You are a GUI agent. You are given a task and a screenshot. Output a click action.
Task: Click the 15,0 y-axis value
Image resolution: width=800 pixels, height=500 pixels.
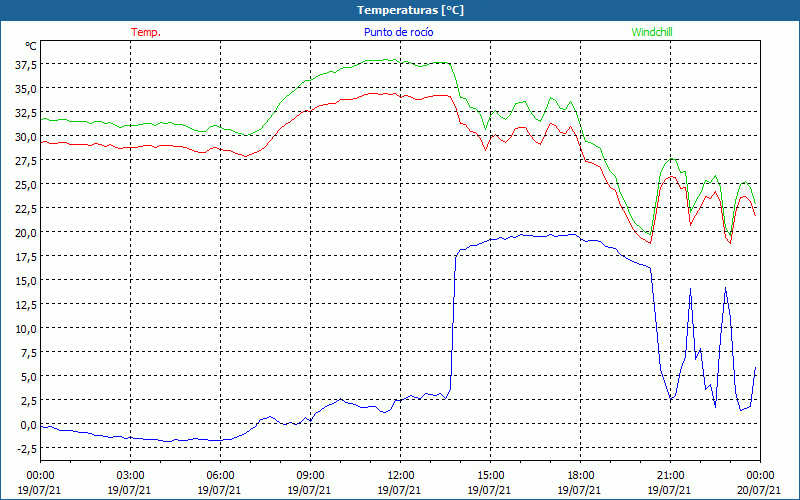coord(27,280)
